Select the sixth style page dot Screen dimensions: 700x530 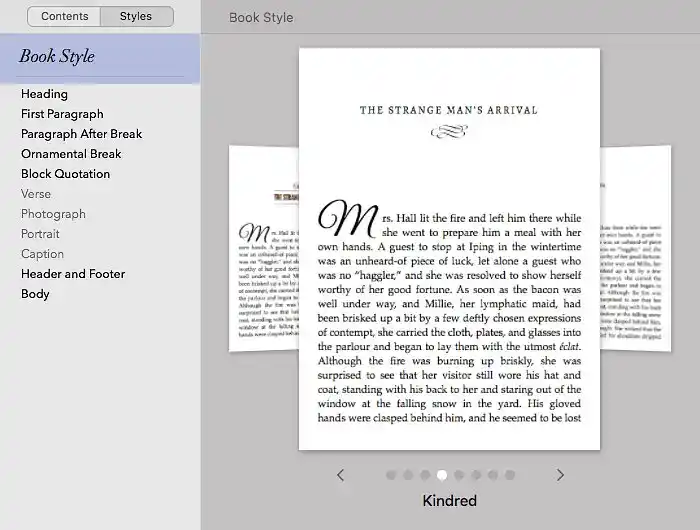click(x=476, y=475)
